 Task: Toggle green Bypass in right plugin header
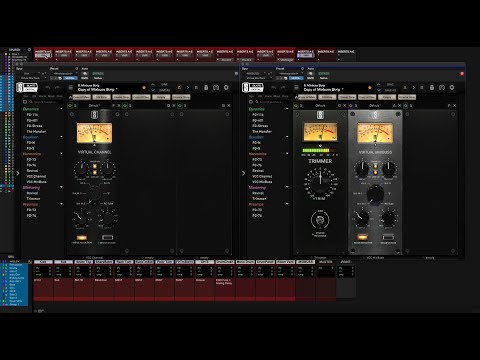(324, 73)
